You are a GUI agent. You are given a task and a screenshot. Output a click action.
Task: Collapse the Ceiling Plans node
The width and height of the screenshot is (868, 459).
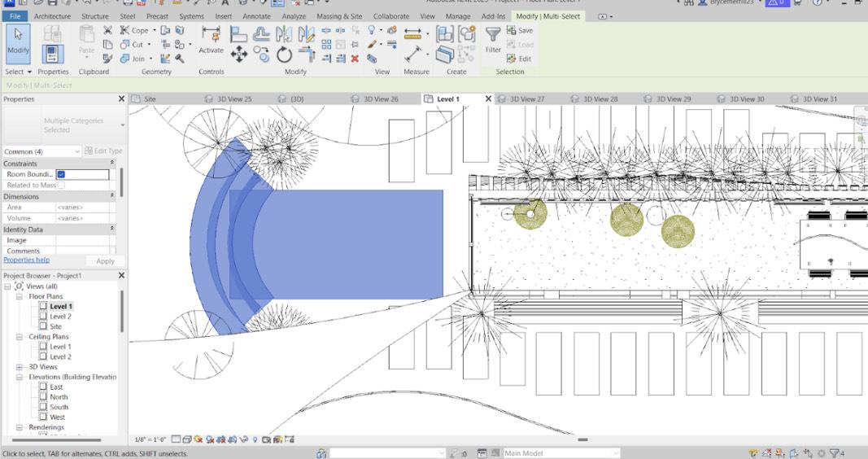[20, 337]
